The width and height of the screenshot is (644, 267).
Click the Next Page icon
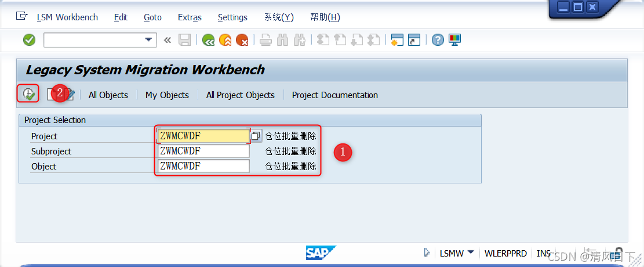point(356,40)
